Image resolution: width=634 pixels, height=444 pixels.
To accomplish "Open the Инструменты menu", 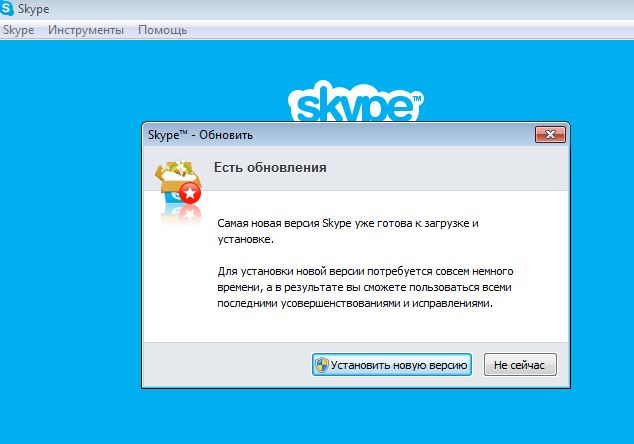I will point(86,30).
